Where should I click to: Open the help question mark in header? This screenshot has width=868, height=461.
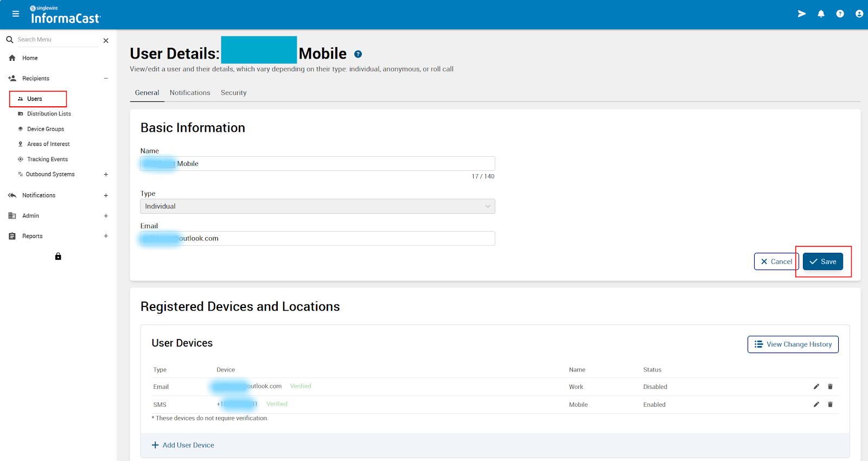click(x=840, y=14)
